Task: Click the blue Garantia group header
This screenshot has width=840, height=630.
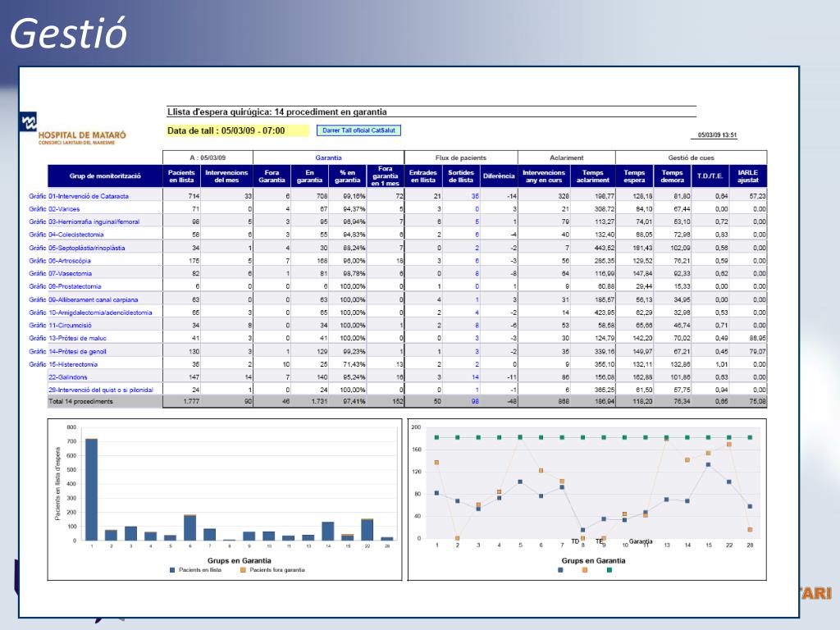Action: click(328, 157)
